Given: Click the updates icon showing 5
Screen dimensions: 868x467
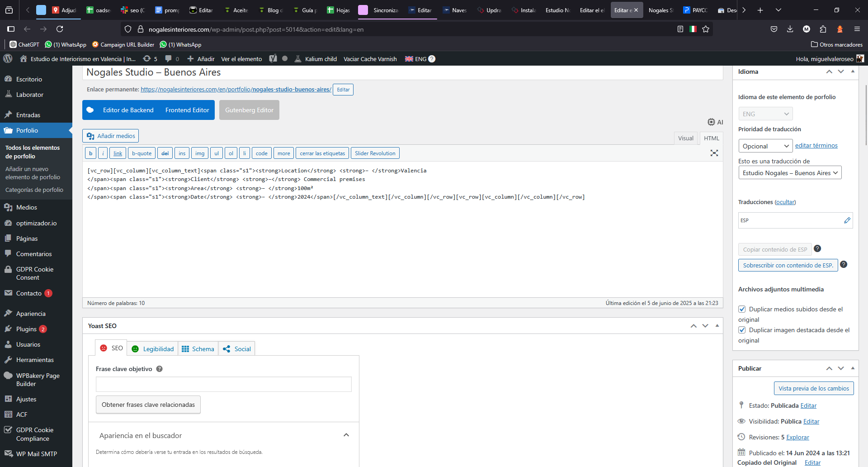Looking at the screenshot, I should 150,59.
